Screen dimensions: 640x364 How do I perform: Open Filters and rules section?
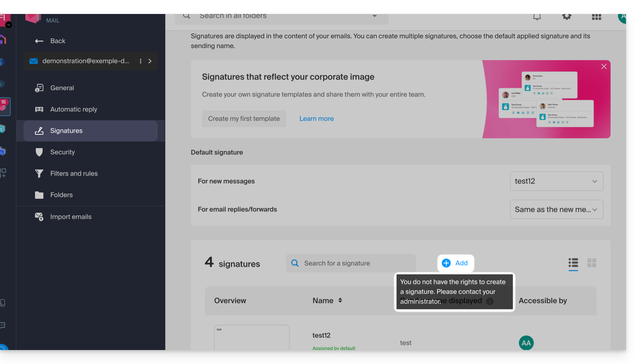pos(74,174)
